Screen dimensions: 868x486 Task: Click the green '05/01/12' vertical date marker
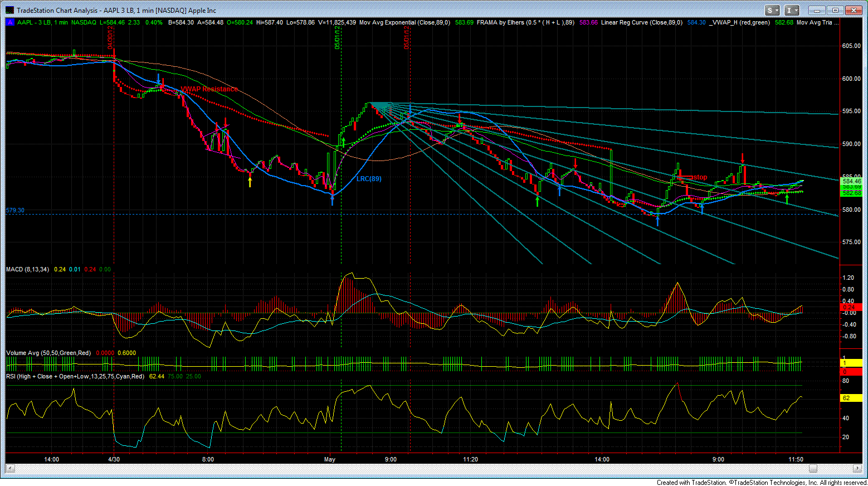[x=338, y=38]
